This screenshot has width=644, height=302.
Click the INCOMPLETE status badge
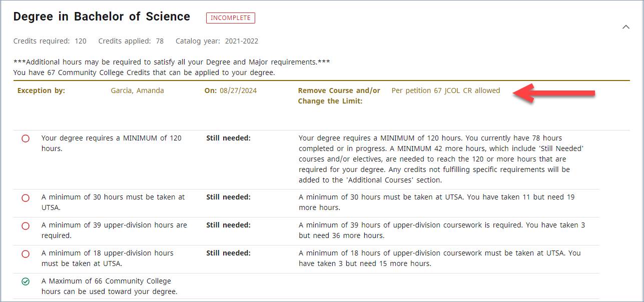pyautogui.click(x=231, y=18)
